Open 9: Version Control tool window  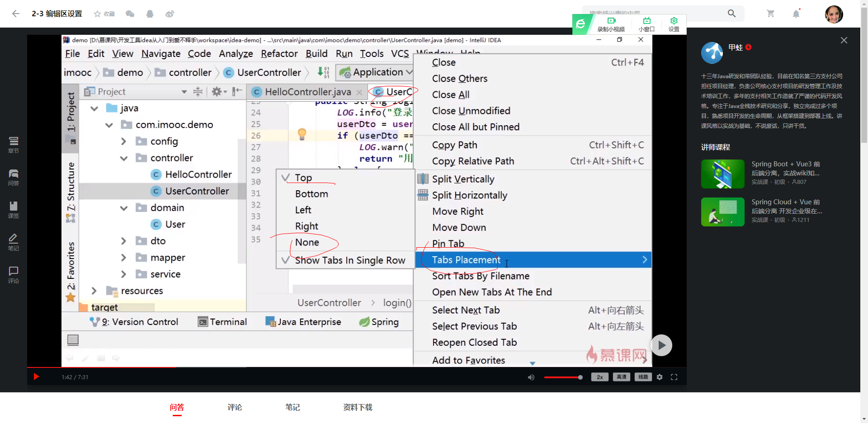point(134,322)
